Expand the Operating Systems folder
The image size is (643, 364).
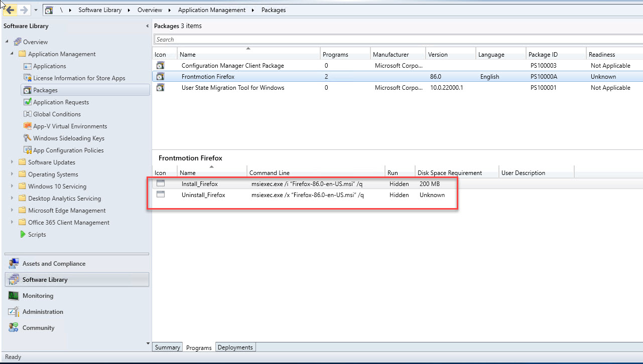coord(12,174)
